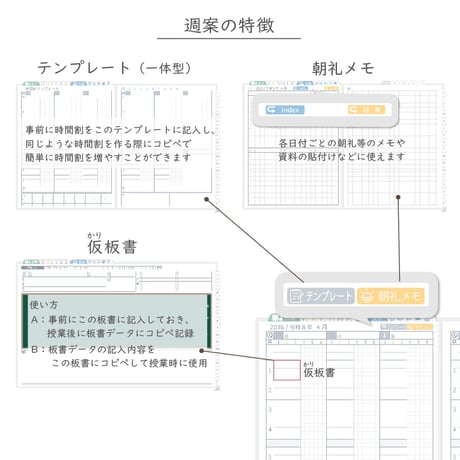Click the 週案の特徴 heading

[x=229, y=25]
